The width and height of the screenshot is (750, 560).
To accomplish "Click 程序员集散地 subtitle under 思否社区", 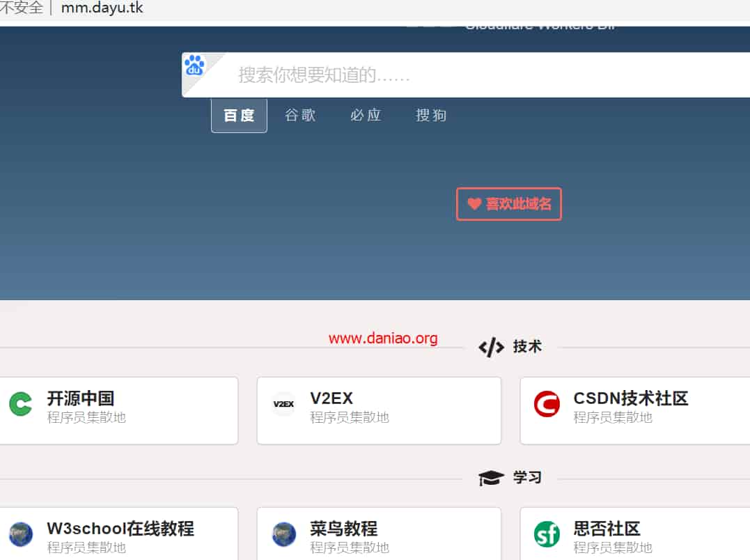I will point(613,547).
